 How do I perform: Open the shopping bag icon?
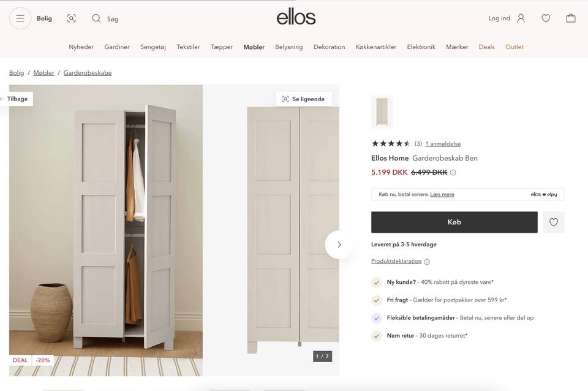(x=570, y=18)
